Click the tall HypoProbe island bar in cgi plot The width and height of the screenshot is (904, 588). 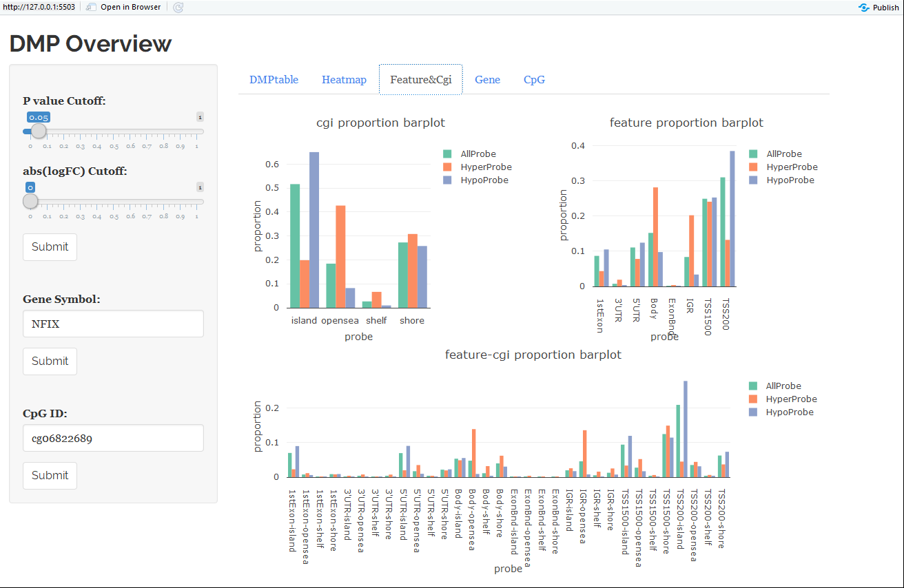[x=314, y=230]
